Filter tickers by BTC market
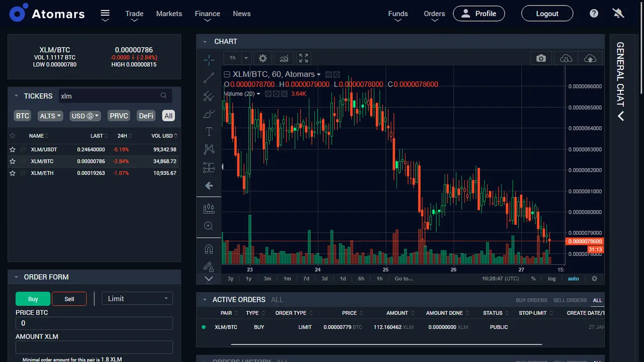The width and height of the screenshot is (644, 362). (x=23, y=116)
